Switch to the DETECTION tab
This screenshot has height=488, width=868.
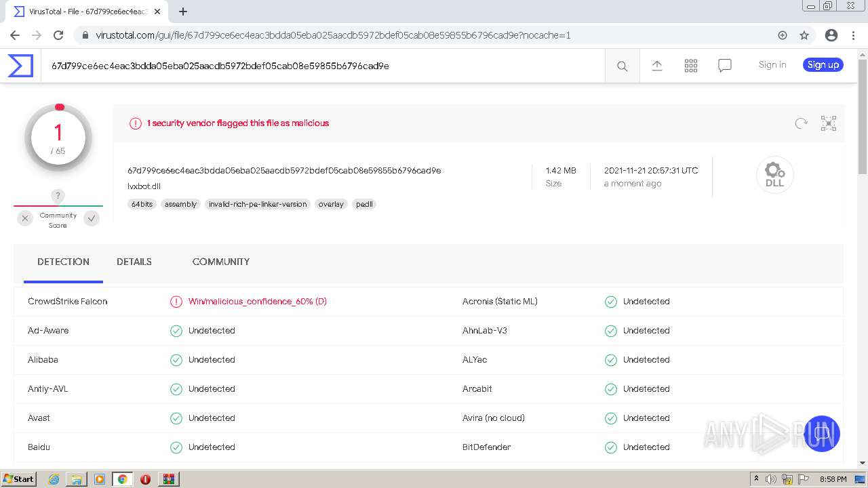click(63, 262)
